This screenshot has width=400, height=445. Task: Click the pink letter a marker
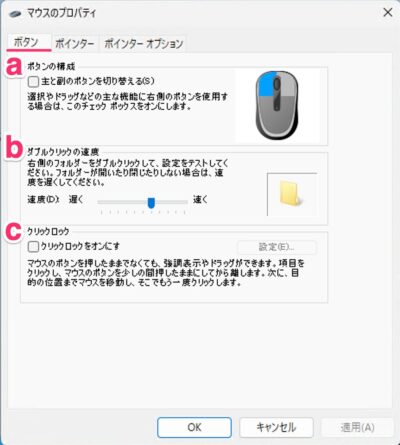[14, 66]
